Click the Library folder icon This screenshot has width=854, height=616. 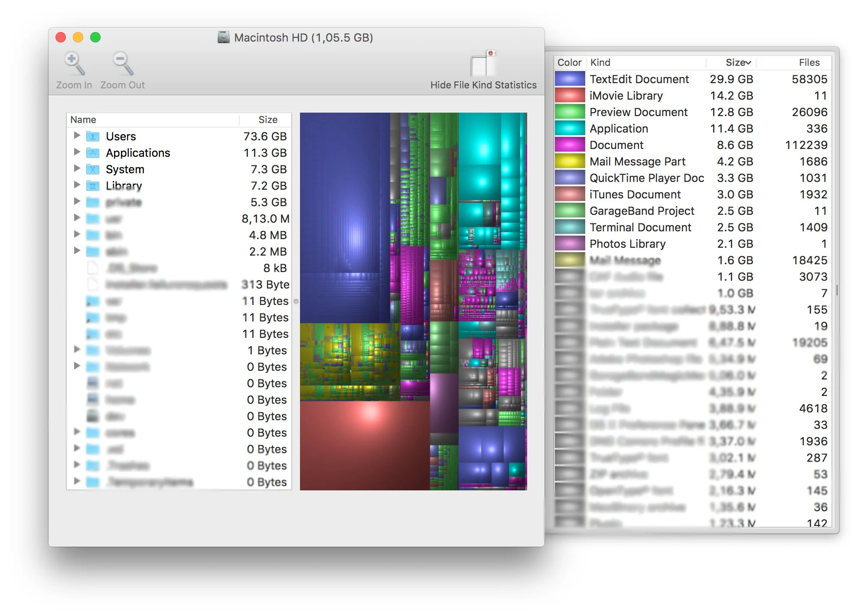(93, 185)
